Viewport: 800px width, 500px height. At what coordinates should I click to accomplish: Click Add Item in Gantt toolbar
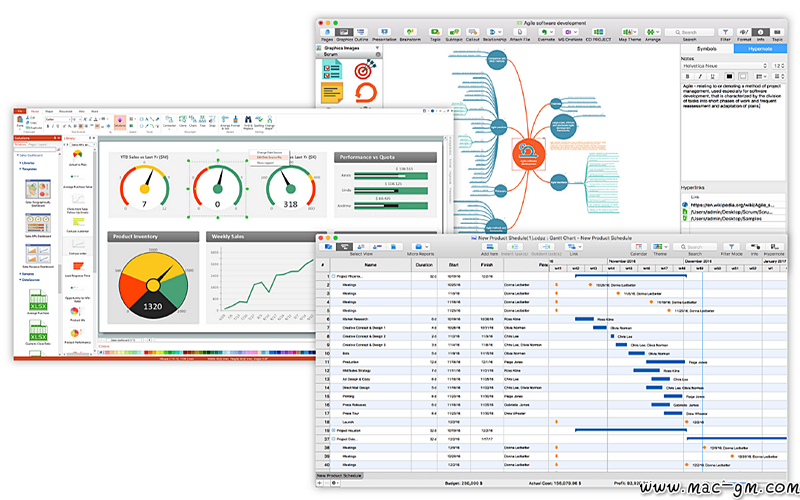click(490, 246)
